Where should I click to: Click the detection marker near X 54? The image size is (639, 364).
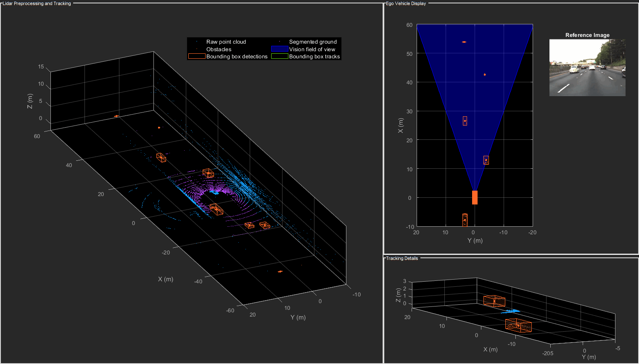[x=464, y=42]
